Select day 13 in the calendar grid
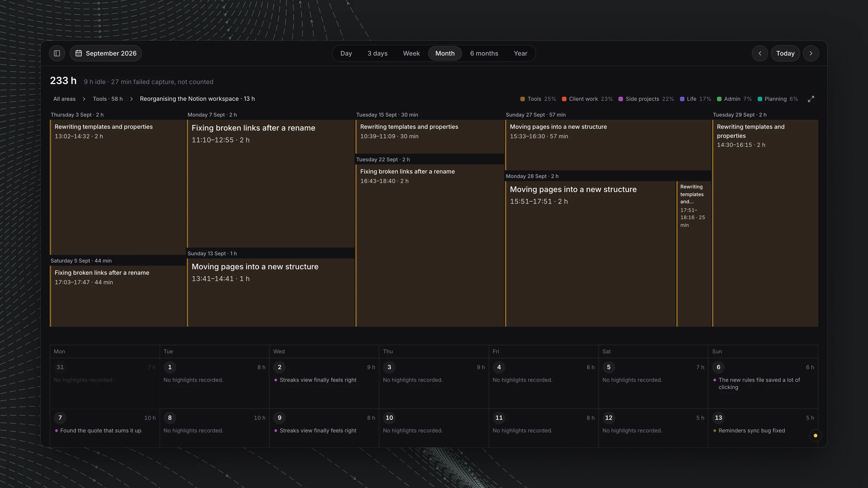This screenshot has height=488, width=868. tap(718, 418)
